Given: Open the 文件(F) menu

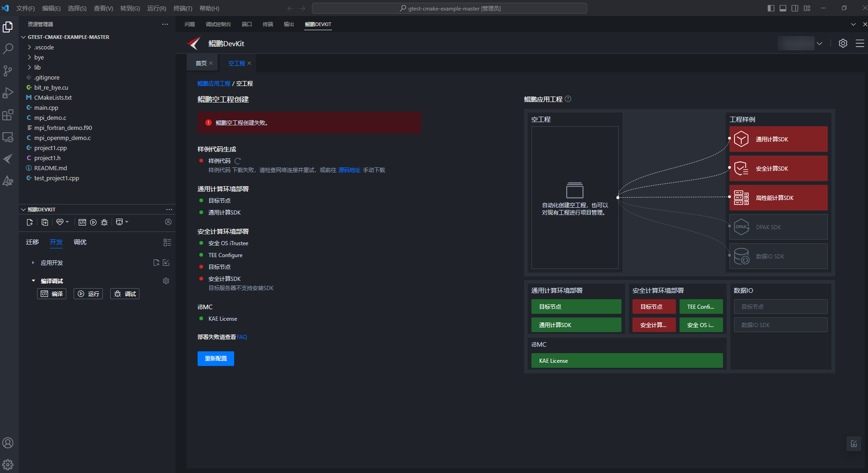Looking at the screenshot, I should click(26, 8).
